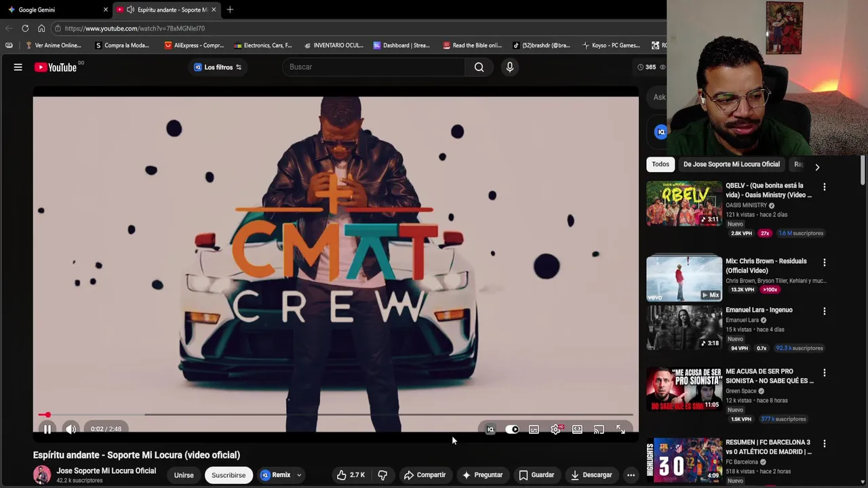The height and width of the screenshot is (488, 868).
Task: Open options for ME ACUSA DE SER PRO video
Action: point(825,373)
